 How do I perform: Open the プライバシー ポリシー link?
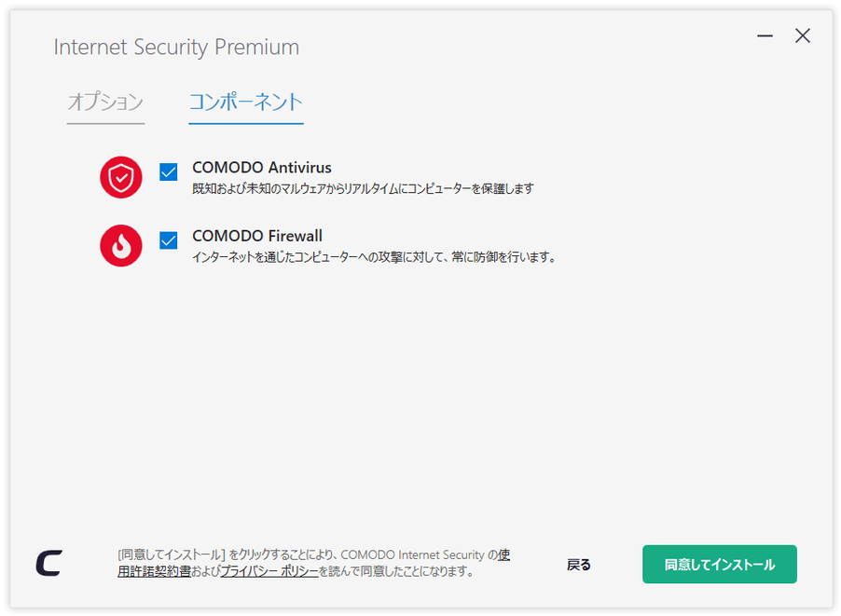point(269,571)
